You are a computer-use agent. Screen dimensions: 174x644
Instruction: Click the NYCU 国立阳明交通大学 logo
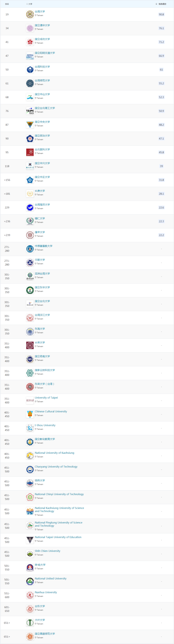coord(30,56)
